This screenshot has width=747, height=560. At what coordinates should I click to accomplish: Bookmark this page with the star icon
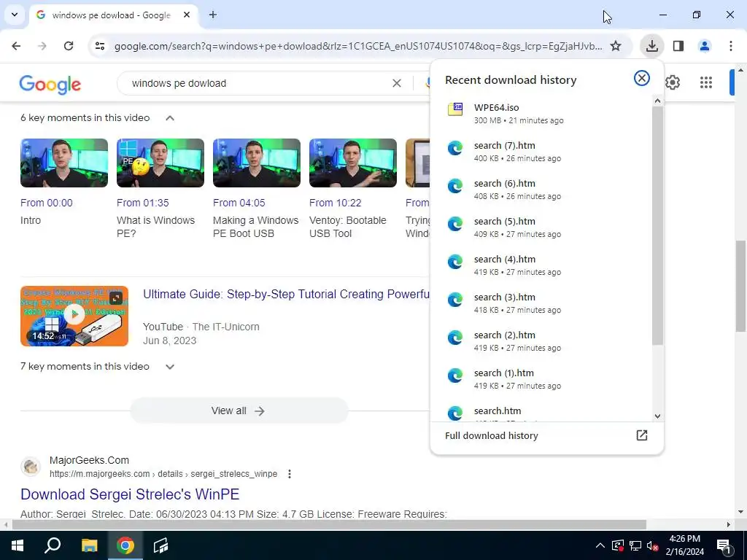coord(616,46)
